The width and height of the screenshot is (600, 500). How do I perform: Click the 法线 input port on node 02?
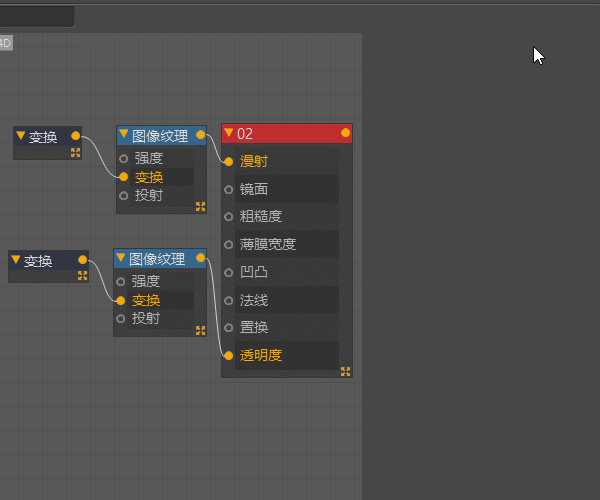(228, 300)
